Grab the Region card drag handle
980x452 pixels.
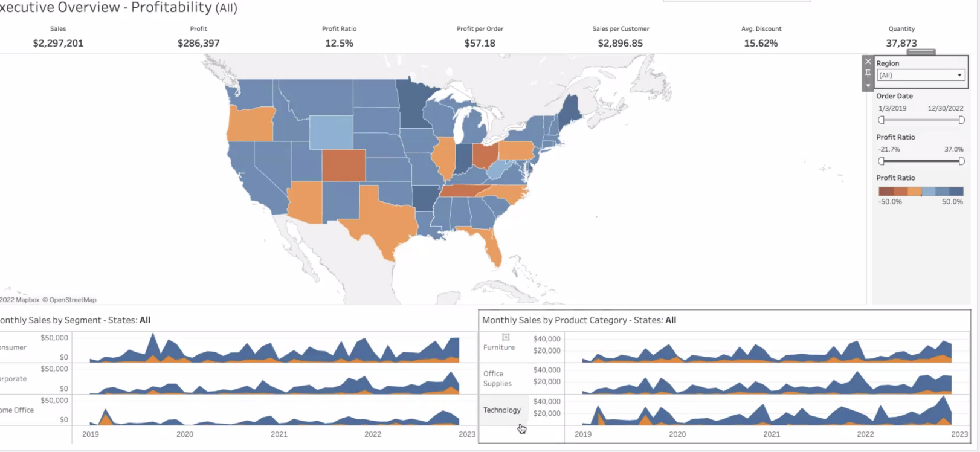point(921,52)
